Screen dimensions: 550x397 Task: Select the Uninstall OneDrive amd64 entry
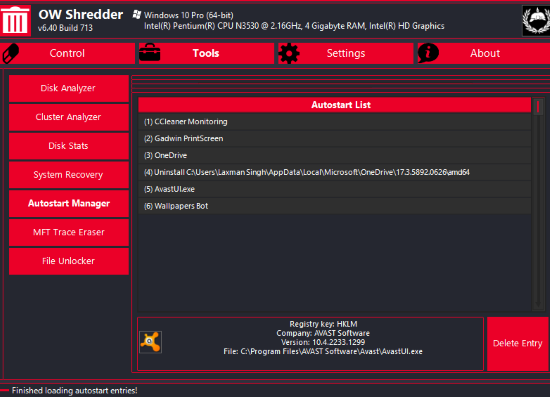pos(335,172)
